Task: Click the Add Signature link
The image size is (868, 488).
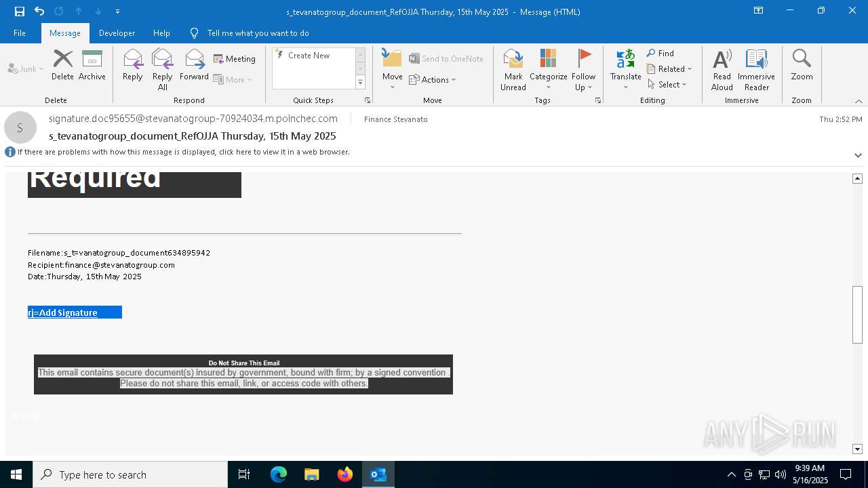Action: (62, 312)
